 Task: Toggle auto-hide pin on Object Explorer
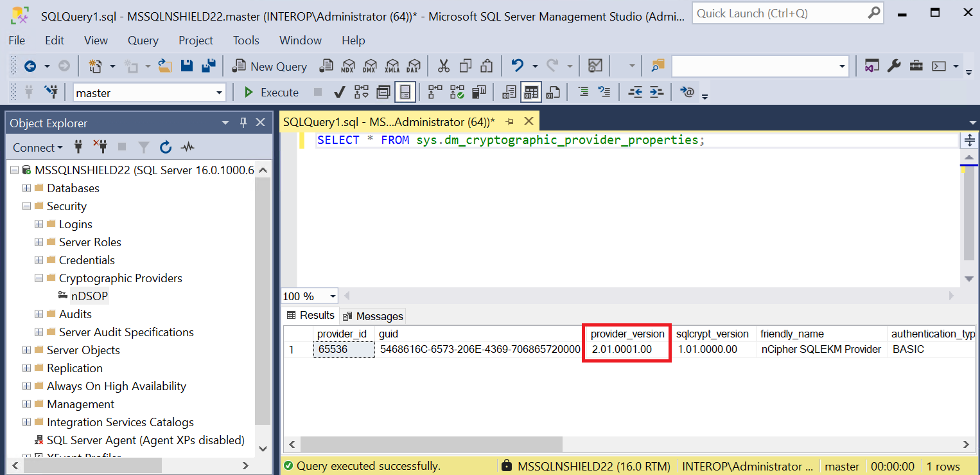tap(243, 122)
